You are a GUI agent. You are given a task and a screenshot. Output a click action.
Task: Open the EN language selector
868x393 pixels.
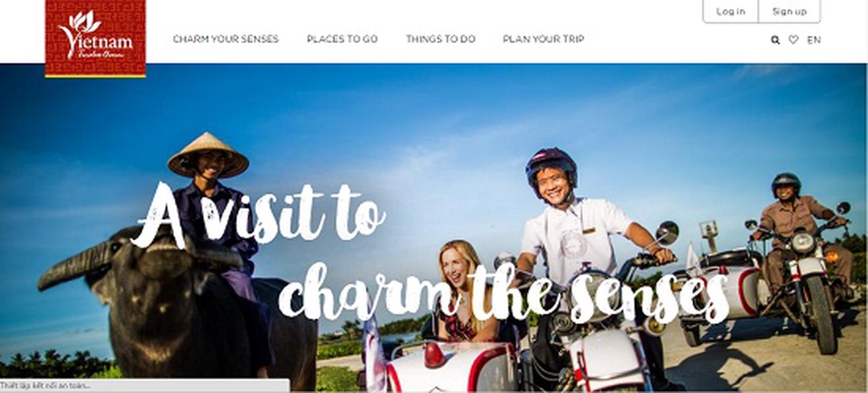pyautogui.click(x=814, y=39)
